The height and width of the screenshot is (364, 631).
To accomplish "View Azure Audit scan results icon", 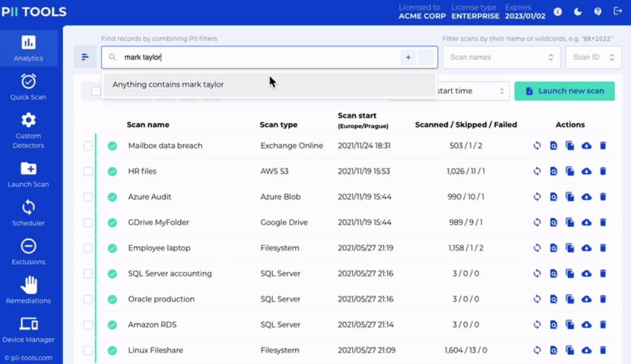I will point(554,196).
